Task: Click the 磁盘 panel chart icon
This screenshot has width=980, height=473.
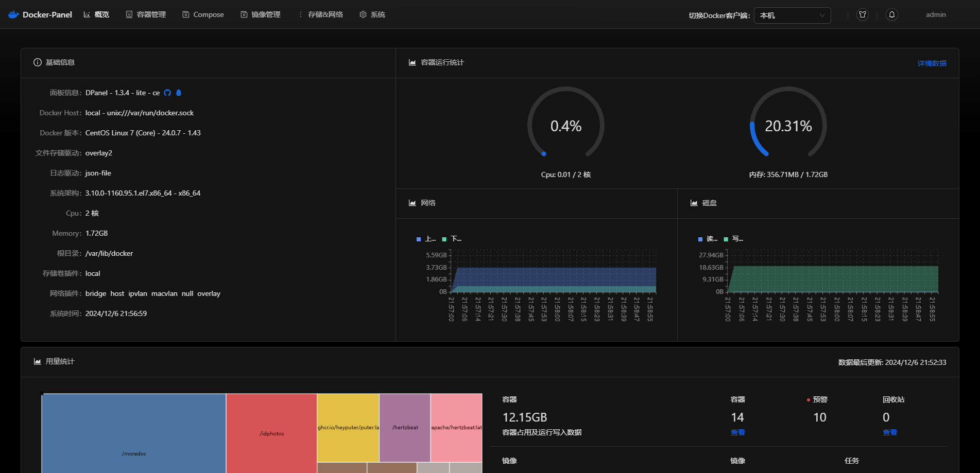Action: pos(694,203)
